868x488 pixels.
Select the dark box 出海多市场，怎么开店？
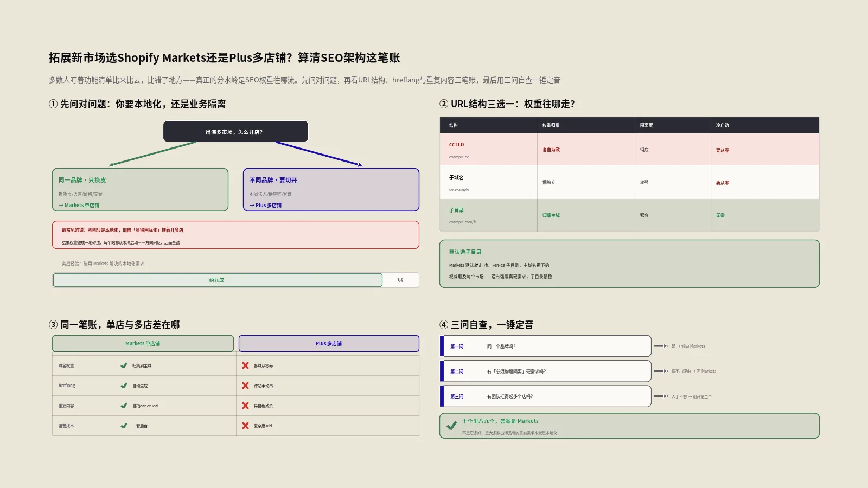coord(235,131)
